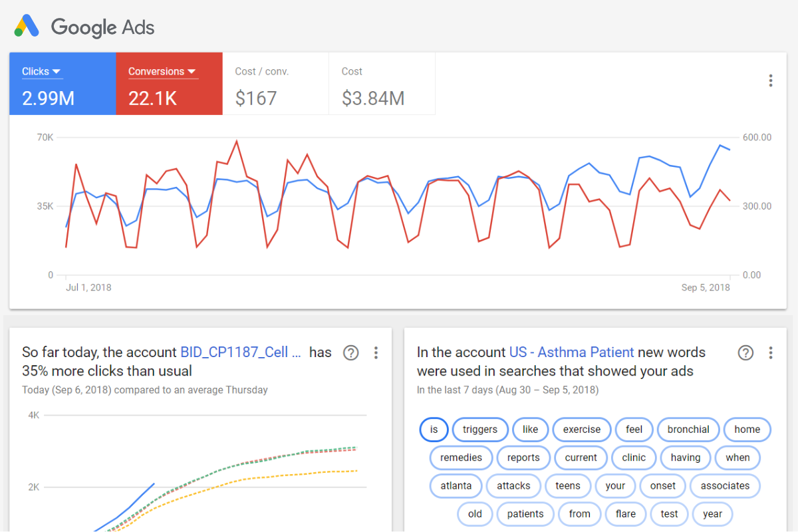Select the 'from' word chip
Image resolution: width=798 pixels, height=532 pixels.
click(579, 513)
